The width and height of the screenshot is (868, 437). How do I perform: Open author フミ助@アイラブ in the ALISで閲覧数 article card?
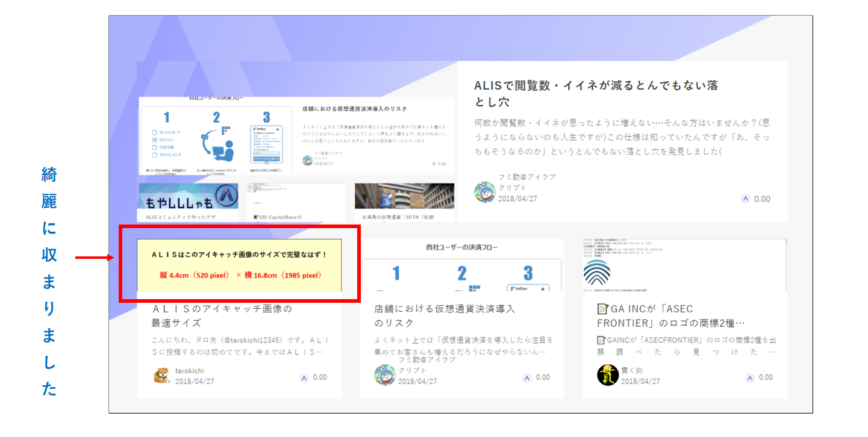tap(527, 177)
